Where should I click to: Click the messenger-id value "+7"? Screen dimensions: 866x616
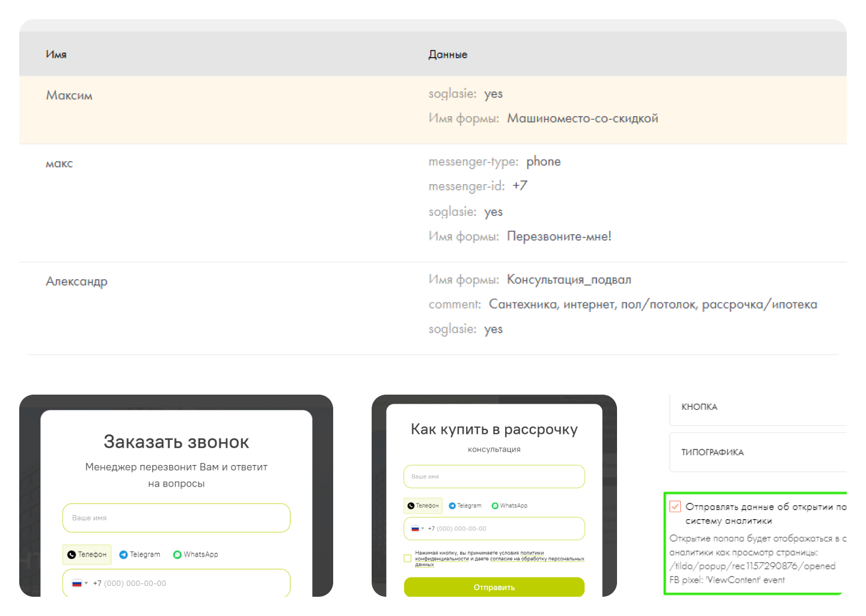520,185
